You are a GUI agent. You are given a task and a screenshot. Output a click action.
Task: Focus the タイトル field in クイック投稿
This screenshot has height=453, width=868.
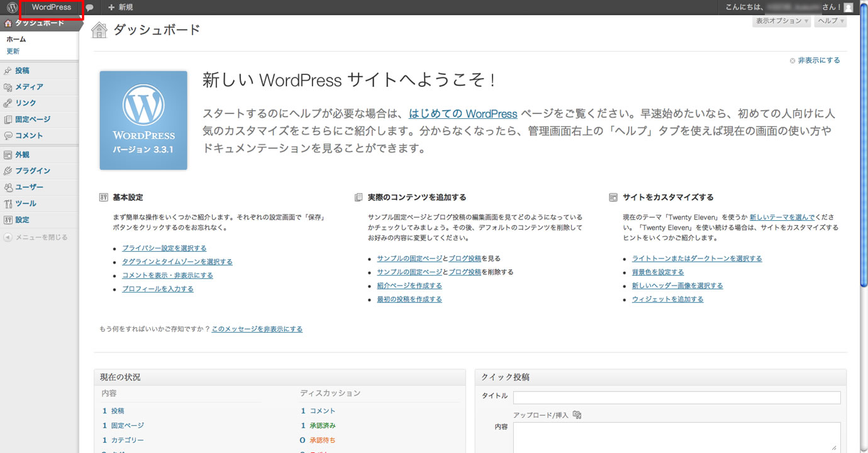677,398
